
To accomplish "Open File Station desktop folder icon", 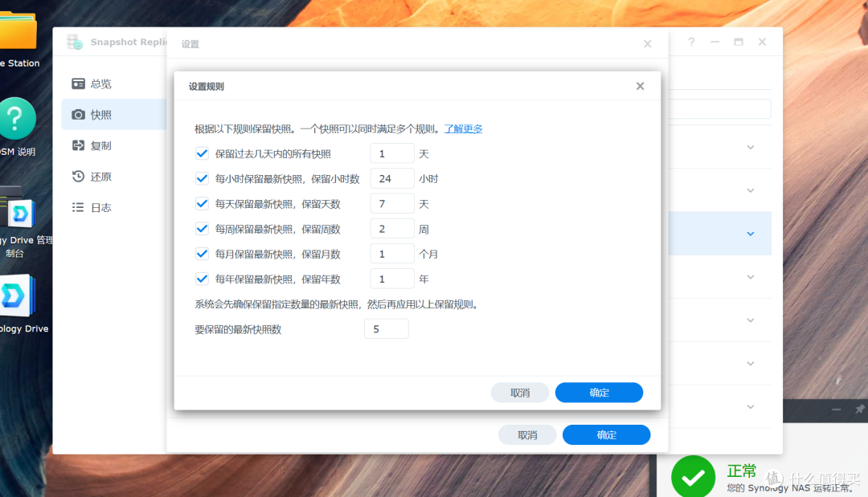I will click(x=18, y=31).
